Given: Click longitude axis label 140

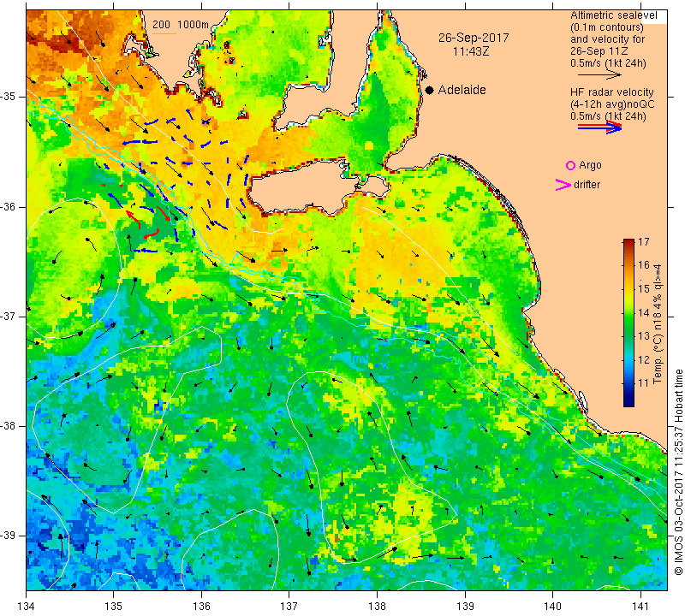Looking at the screenshot, I should 552,606.
